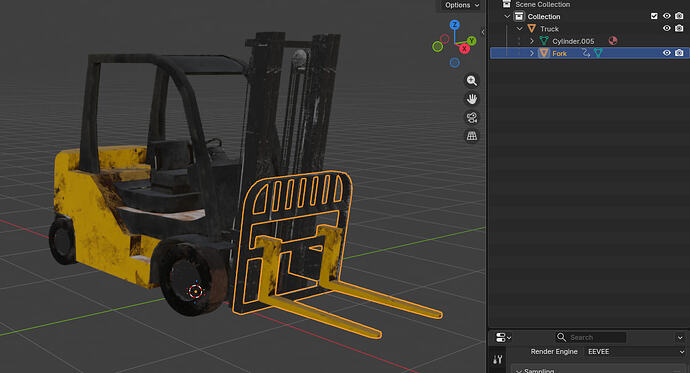Image resolution: width=690 pixels, height=373 pixels.
Task: Open the Render Engine EEVEE dropdown
Action: pyautogui.click(x=635, y=352)
